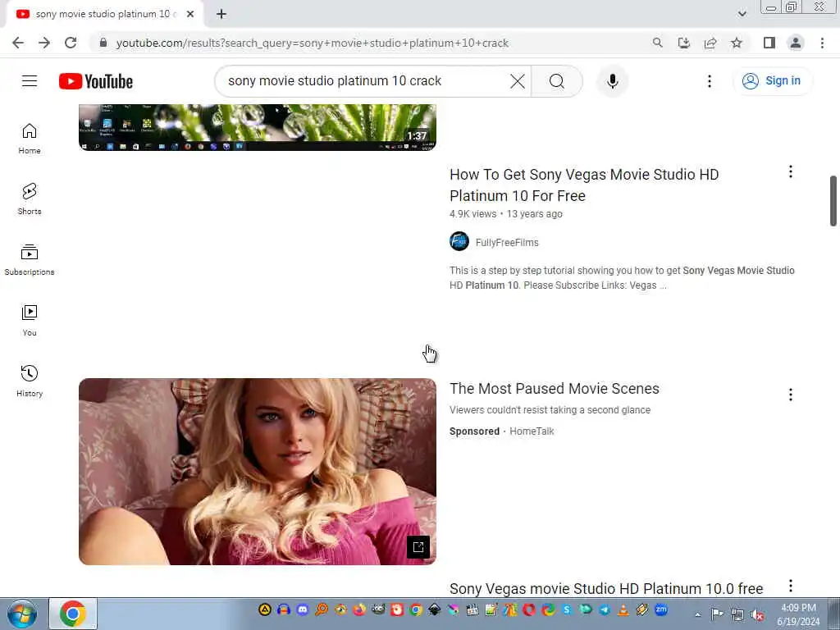Open Subscriptions in the sidebar

click(x=30, y=260)
